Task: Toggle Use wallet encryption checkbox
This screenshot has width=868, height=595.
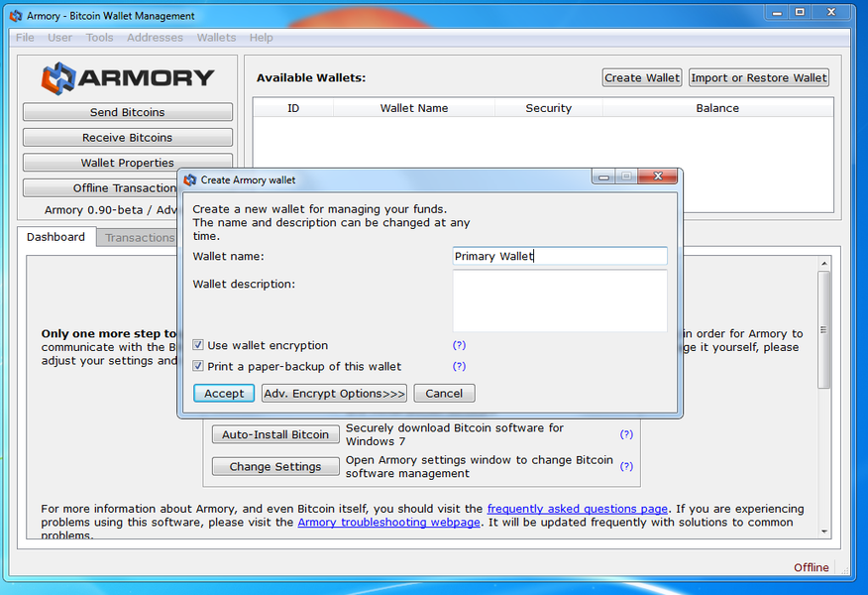Action: tap(197, 345)
